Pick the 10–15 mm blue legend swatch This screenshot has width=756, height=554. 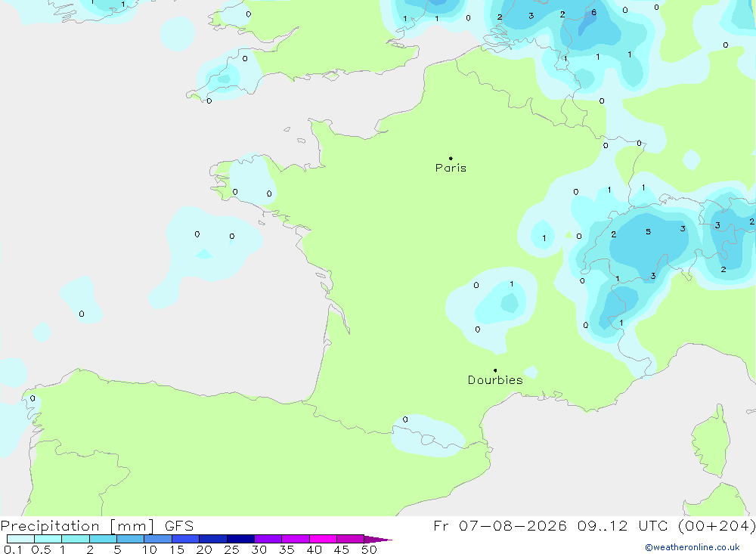coord(158,539)
